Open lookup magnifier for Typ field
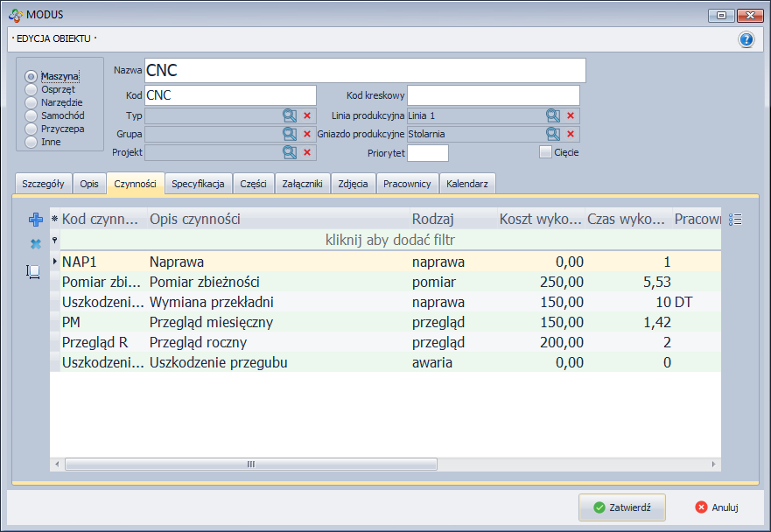The width and height of the screenshot is (771, 532). (x=290, y=115)
